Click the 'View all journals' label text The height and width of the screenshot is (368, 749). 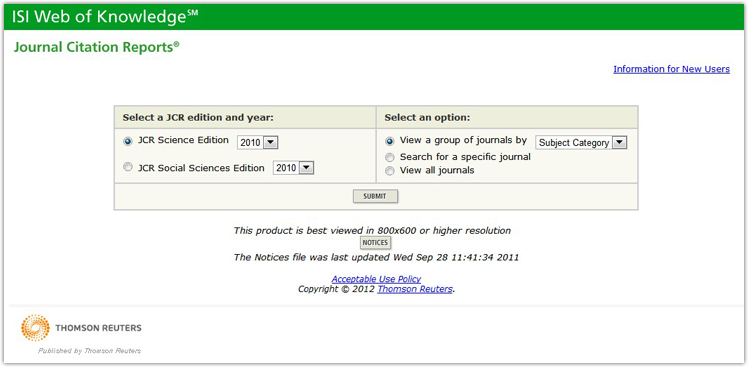point(437,170)
